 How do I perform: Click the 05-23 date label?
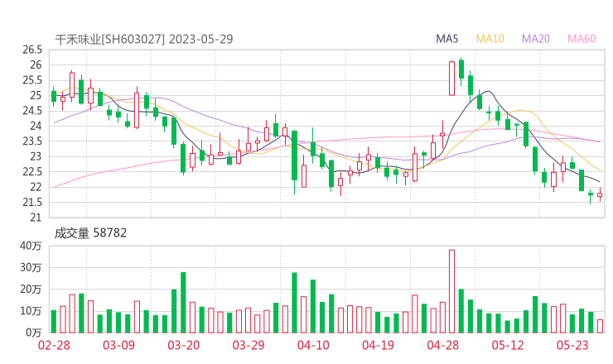click(x=572, y=345)
